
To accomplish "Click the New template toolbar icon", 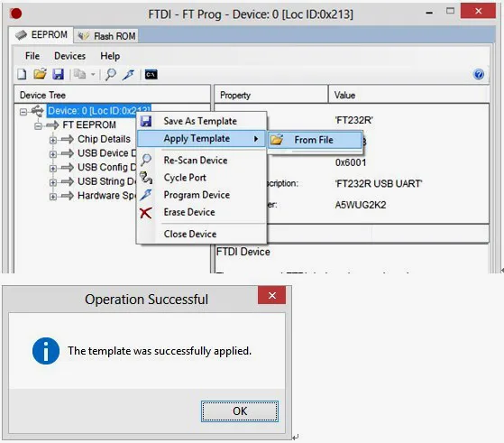I will [x=22, y=74].
